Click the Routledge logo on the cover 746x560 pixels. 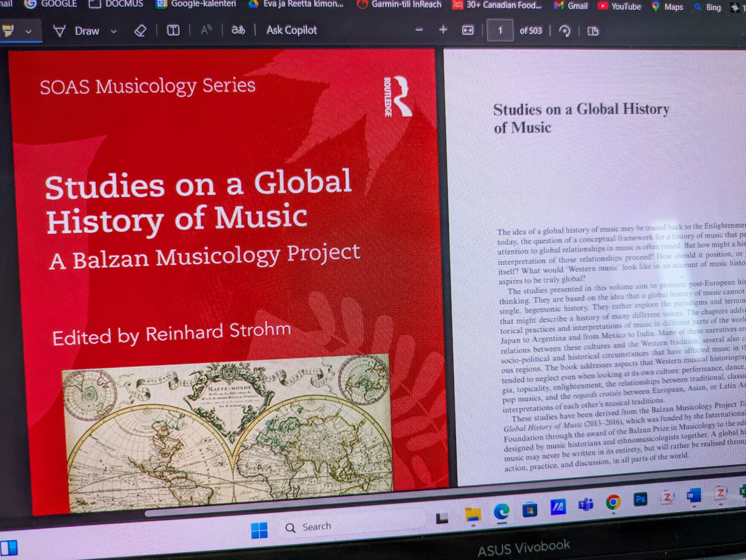[x=398, y=97]
